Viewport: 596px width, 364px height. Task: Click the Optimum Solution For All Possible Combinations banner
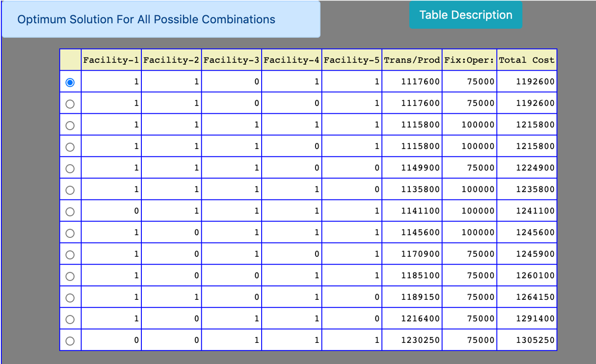point(161,19)
